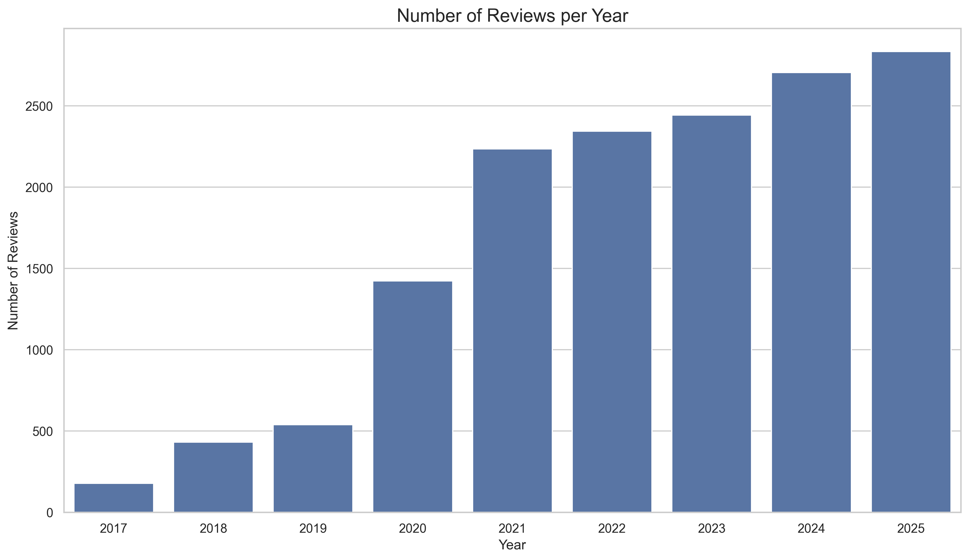This screenshot has width=969, height=560.
Task: Click the Year x-axis label
Action: tap(512, 545)
